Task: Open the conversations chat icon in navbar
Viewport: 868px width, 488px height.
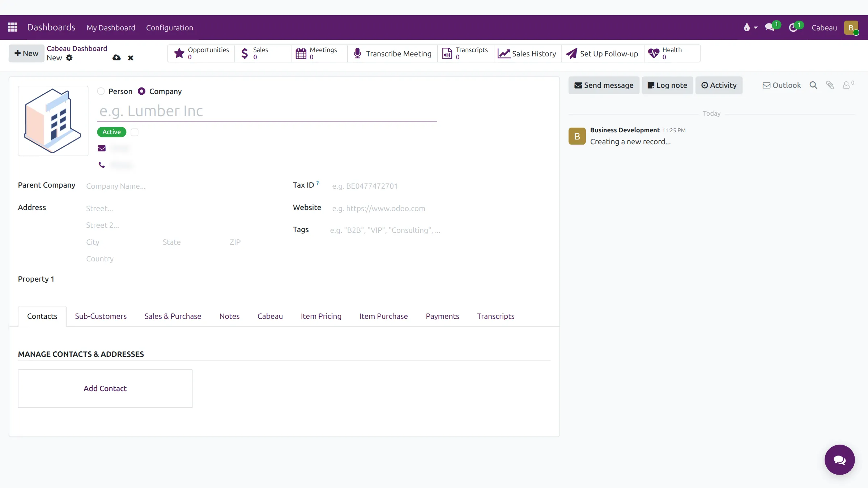Action: [770, 27]
